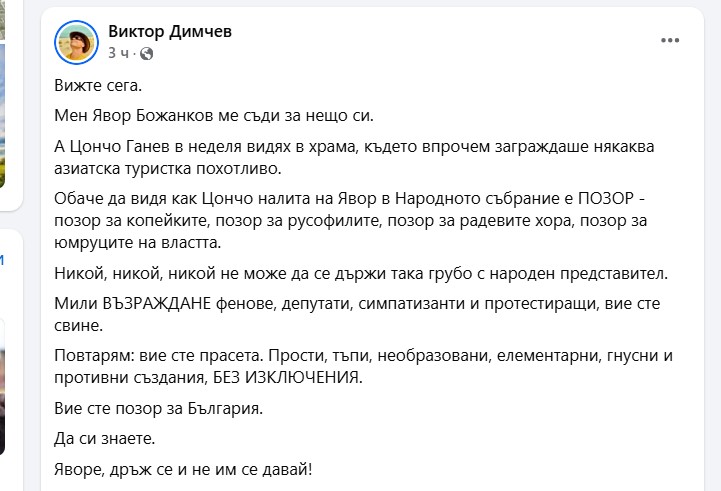Open the author name Виктор Димчев
The width and height of the screenshot is (721, 491).
[x=170, y=31]
